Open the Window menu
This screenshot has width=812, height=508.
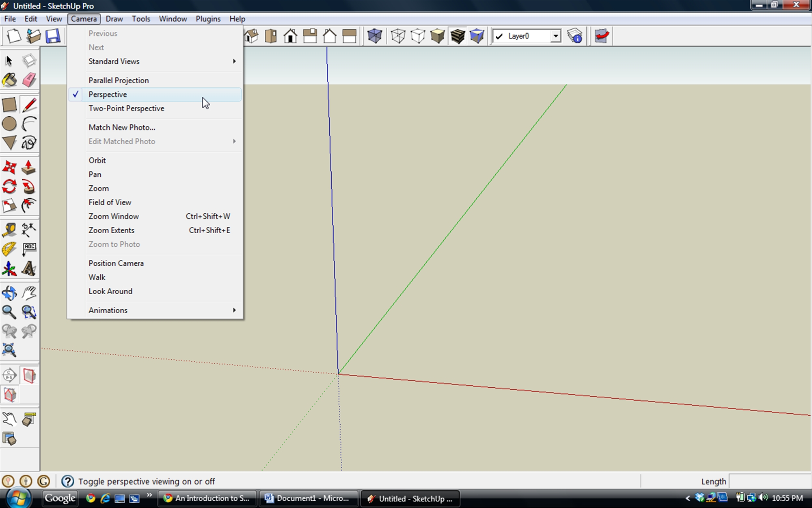173,19
